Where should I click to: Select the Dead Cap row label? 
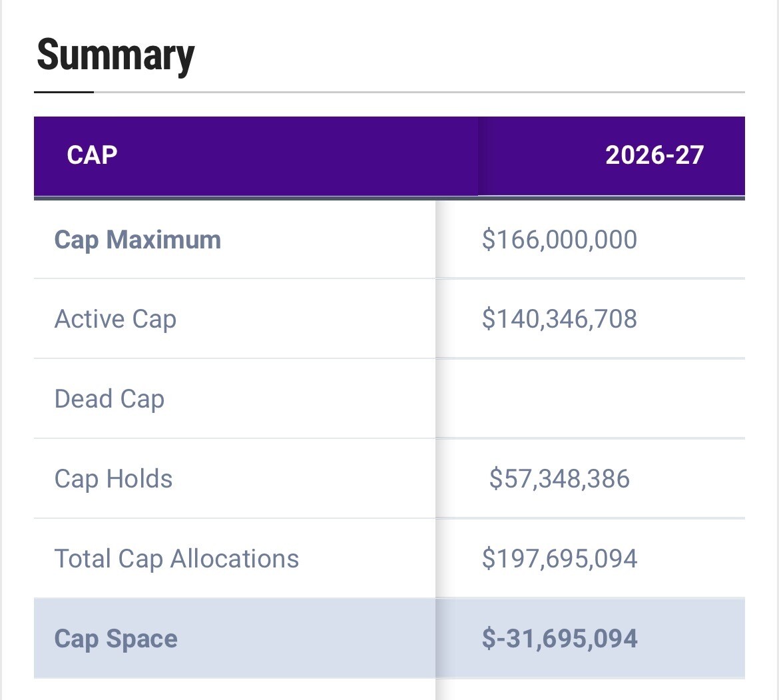[109, 399]
